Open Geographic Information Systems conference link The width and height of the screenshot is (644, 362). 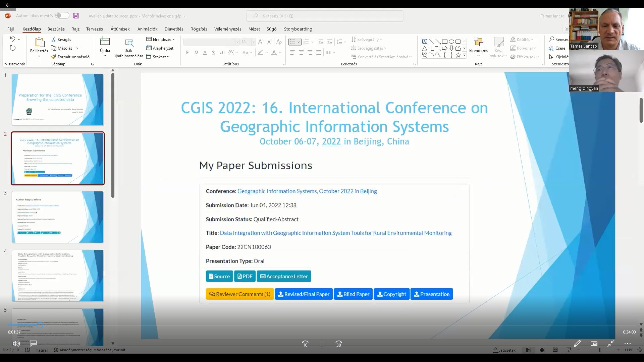(x=307, y=191)
